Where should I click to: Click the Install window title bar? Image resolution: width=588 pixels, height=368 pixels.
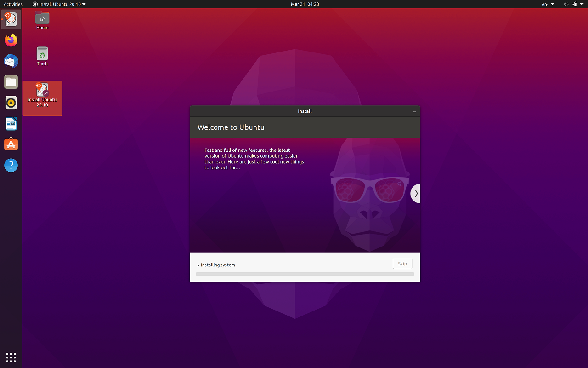pyautogui.click(x=305, y=111)
